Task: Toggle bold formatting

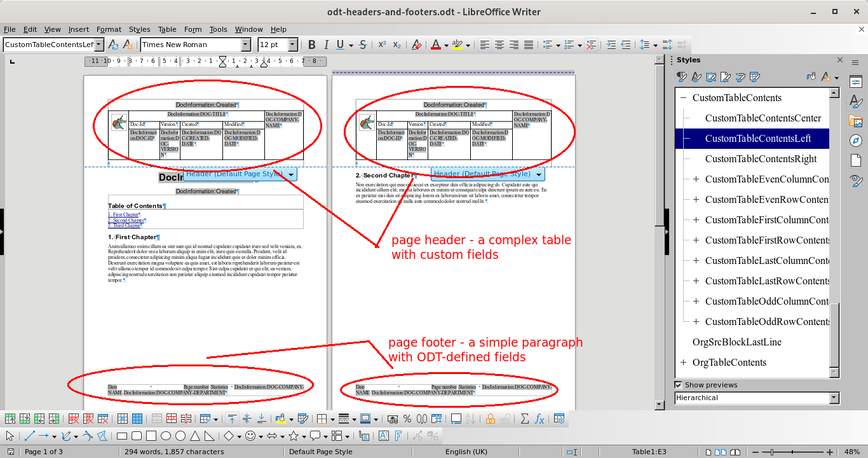Action: (x=312, y=45)
